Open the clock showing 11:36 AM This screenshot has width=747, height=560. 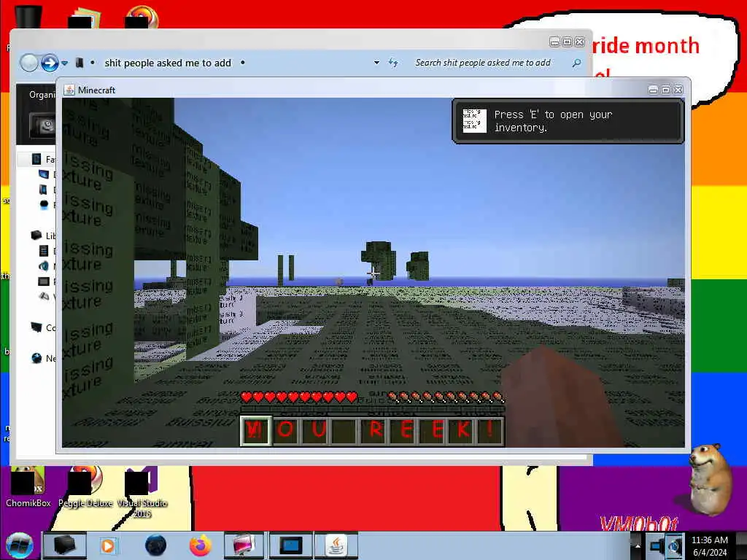709,546
